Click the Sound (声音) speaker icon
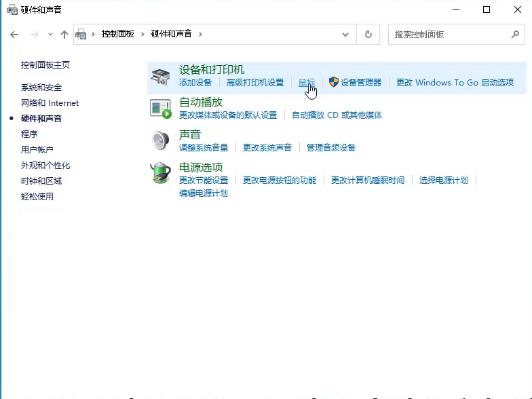The width and height of the screenshot is (532, 399). [x=160, y=140]
